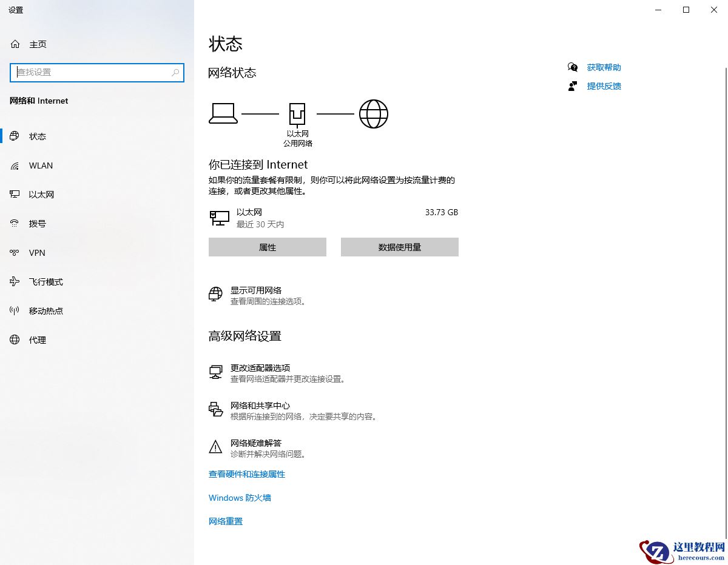Click the 主页 home icon
728x565 pixels.
coord(15,44)
